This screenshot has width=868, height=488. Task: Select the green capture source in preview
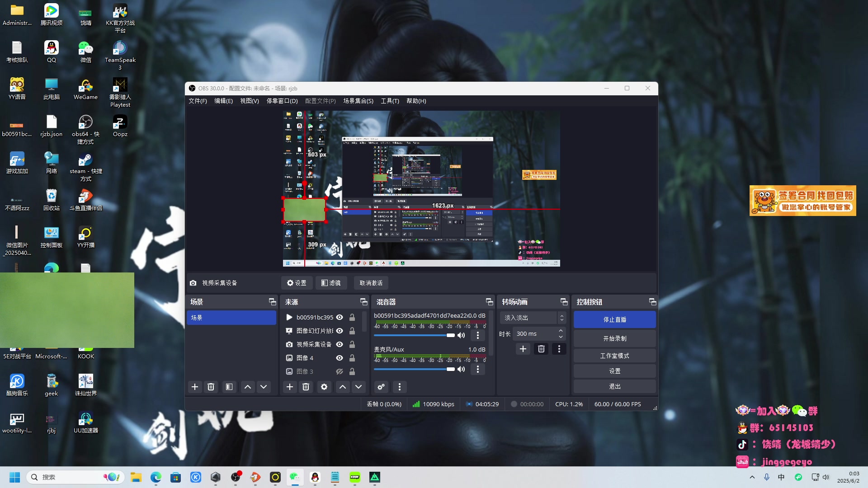[x=304, y=210]
